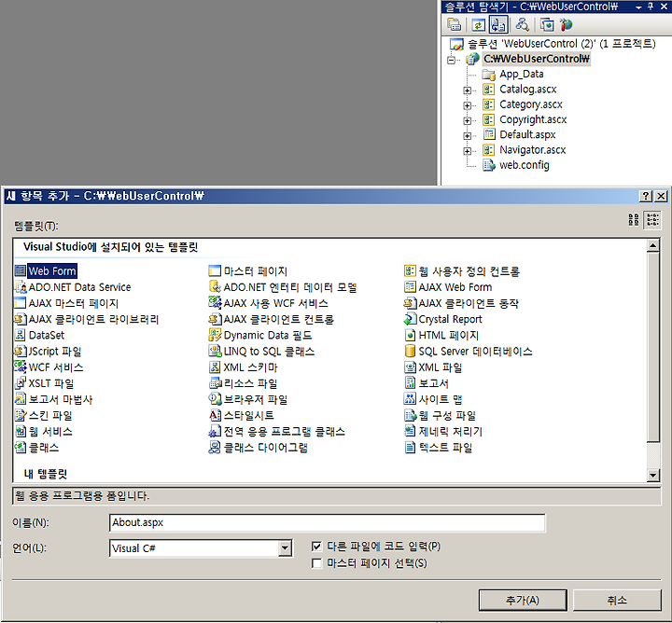
Task: Choose the AJAX Web Form template
Action: click(x=448, y=287)
